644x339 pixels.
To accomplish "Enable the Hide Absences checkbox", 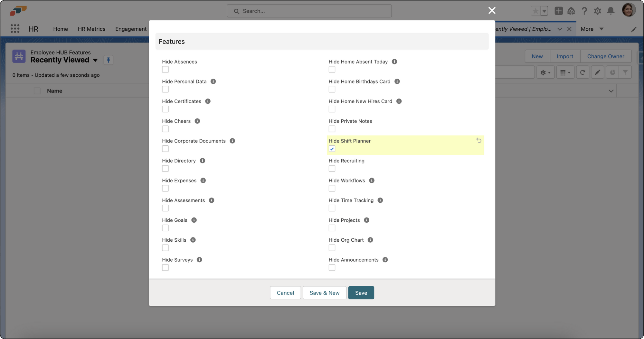I will pos(165,69).
